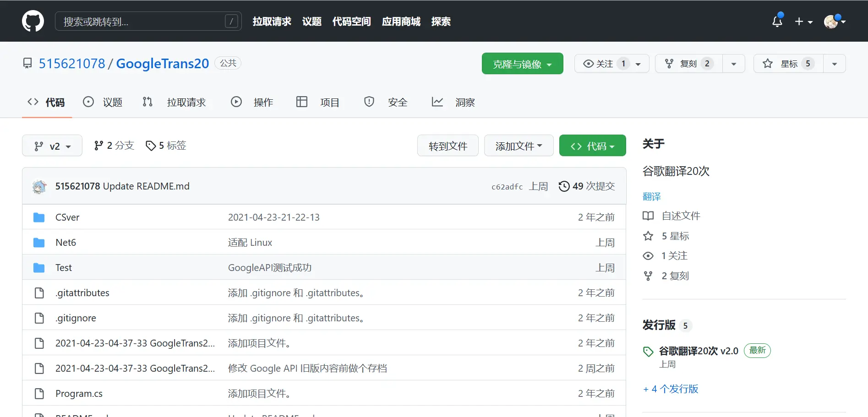Click the repository icon beside 515621078
The image size is (868, 417).
(27, 63)
